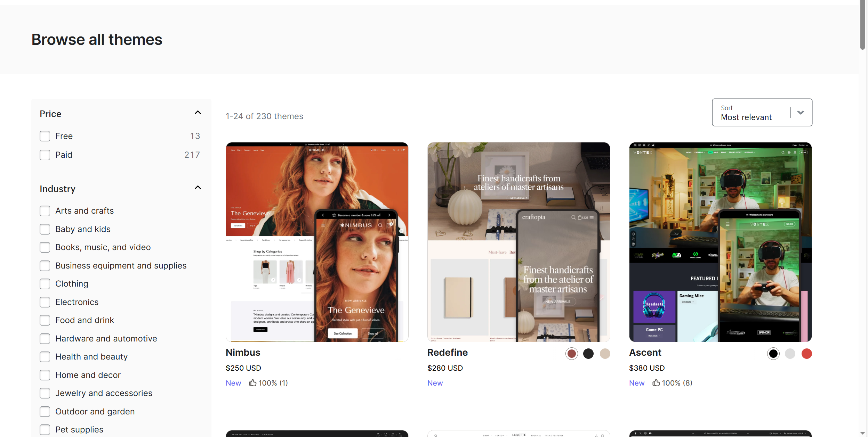The image size is (868, 437).
Task: Click the page vertical scrollbar thumb
Action: coord(862,25)
